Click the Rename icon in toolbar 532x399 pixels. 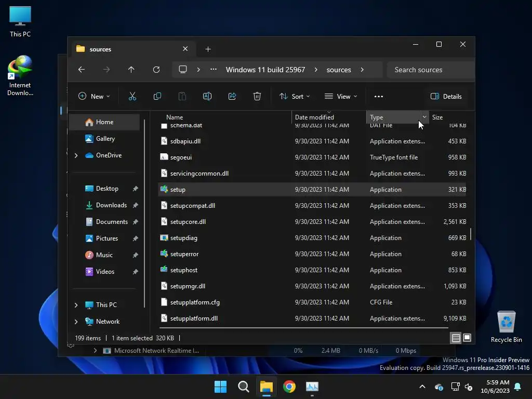(207, 96)
